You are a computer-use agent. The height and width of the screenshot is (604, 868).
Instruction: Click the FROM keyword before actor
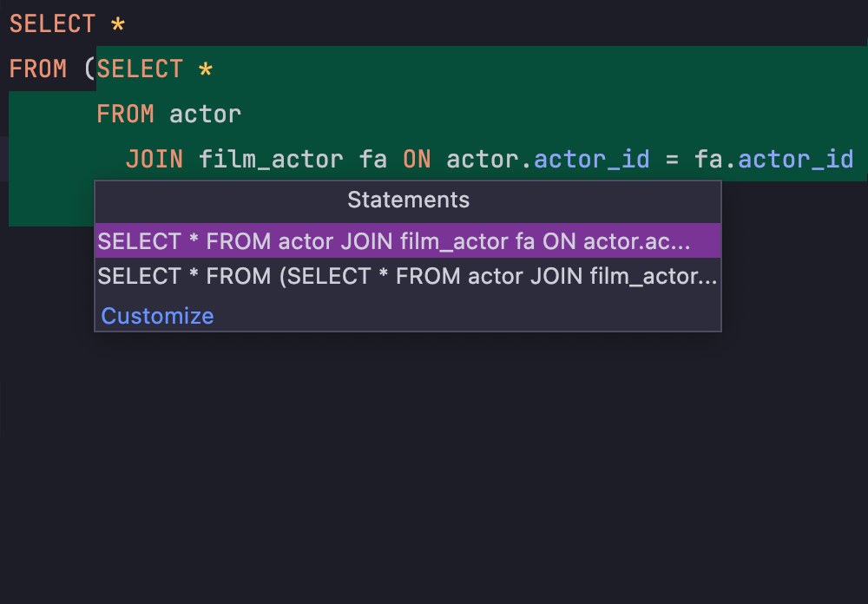coord(125,114)
